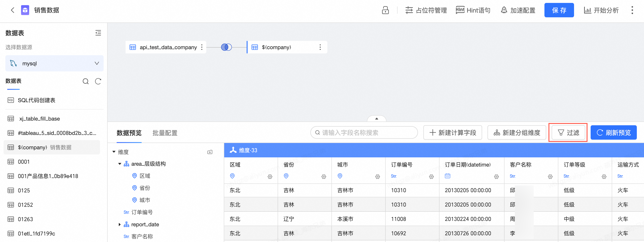Select 城市 field in dimension tree
This screenshot has width=644, height=242.
[x=145, y=200]
